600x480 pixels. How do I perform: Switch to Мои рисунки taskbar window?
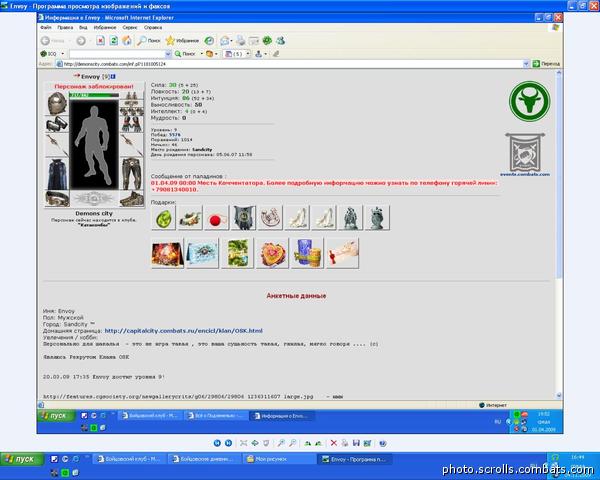[x=280, y=459]
